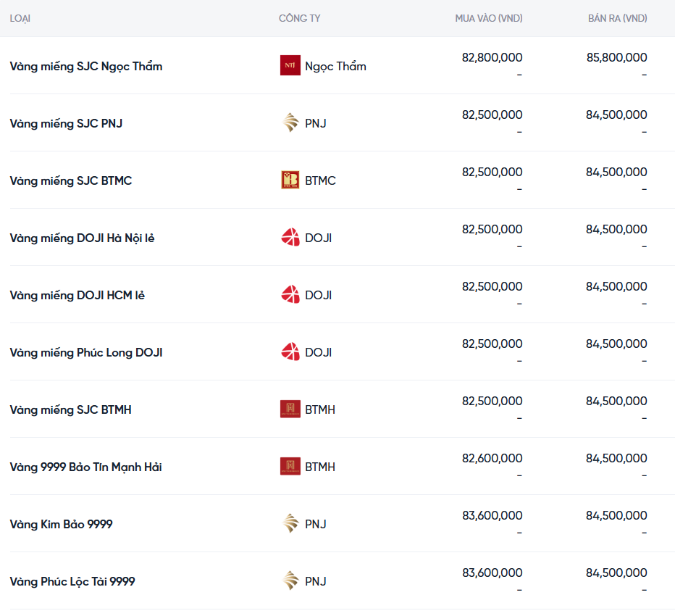Screen dimensions: 675x616
Task: Click BTMC company name
Action: pos(320,180)
